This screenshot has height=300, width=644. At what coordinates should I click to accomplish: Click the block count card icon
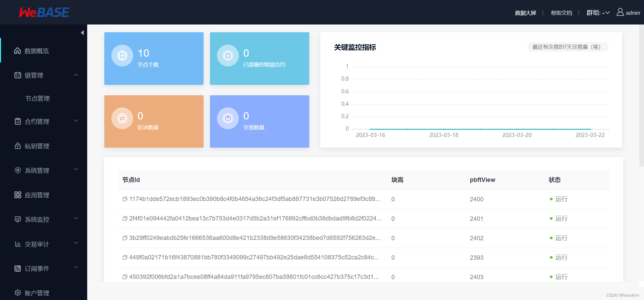pos(122,118)
